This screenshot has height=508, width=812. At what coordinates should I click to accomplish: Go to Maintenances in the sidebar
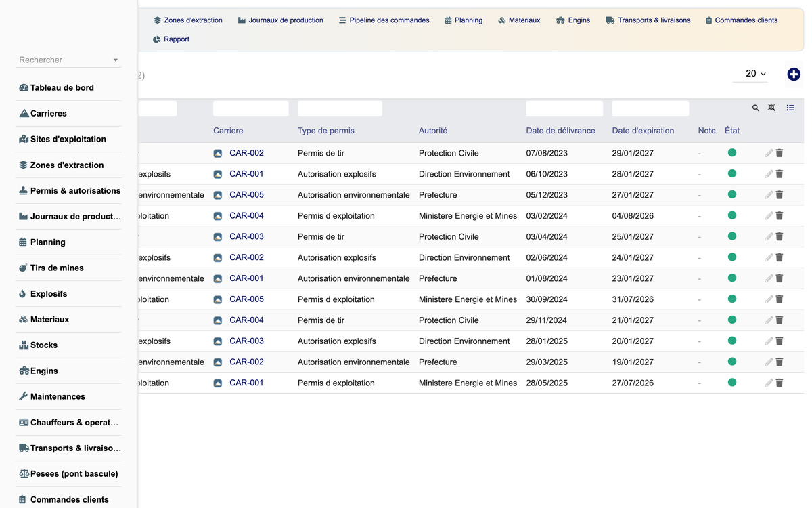point(69,397)
